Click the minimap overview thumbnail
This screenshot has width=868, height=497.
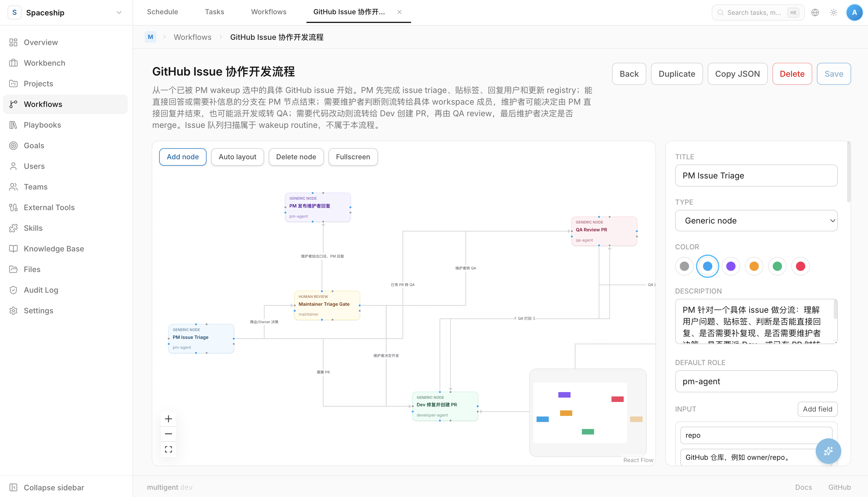[588, 412]
